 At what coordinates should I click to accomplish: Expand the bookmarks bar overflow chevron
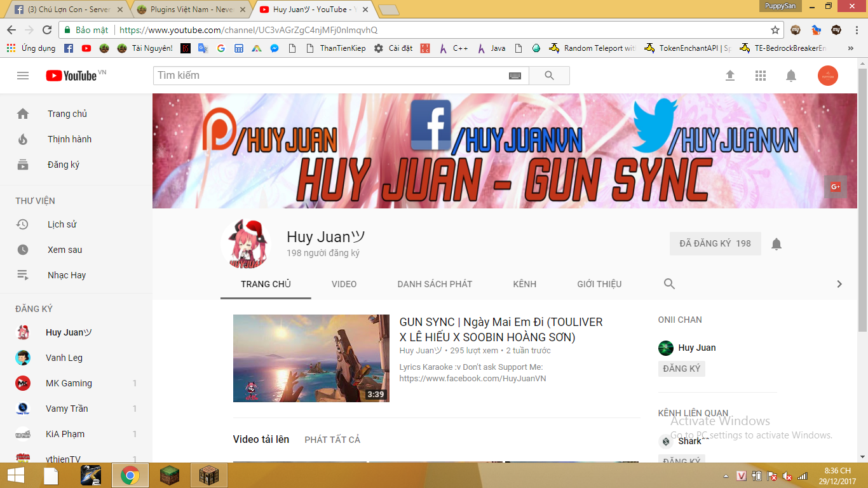click(851, 48)
